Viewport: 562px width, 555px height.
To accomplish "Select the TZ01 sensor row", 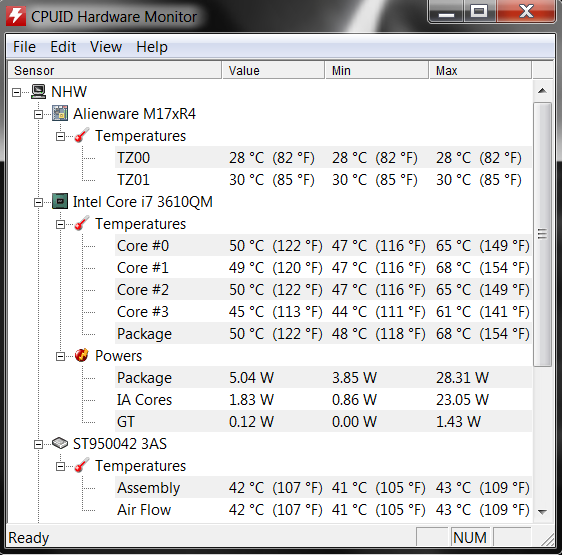I will point(323,180).
